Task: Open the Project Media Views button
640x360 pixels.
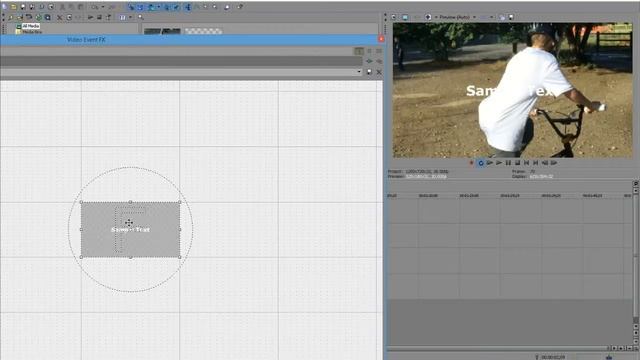Action: point(122,17)
